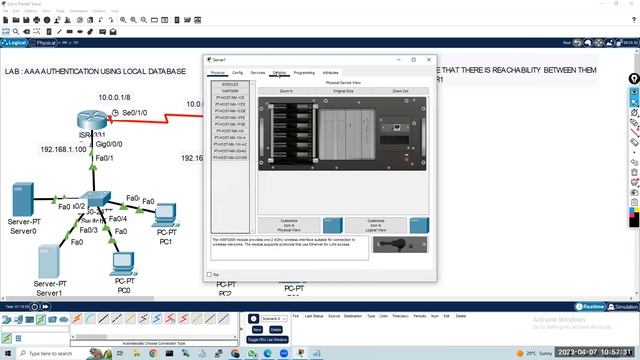Screen dimensions: 640x360
Task: Choose the Draw Line tool
Action: coord(60,31)
